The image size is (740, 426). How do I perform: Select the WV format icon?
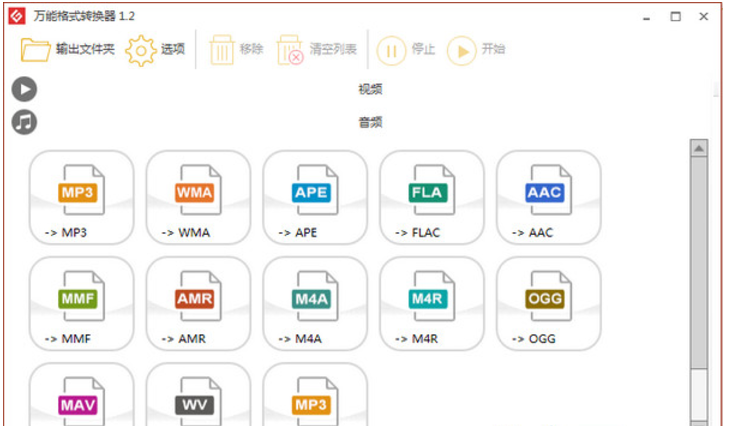[198, 400]
